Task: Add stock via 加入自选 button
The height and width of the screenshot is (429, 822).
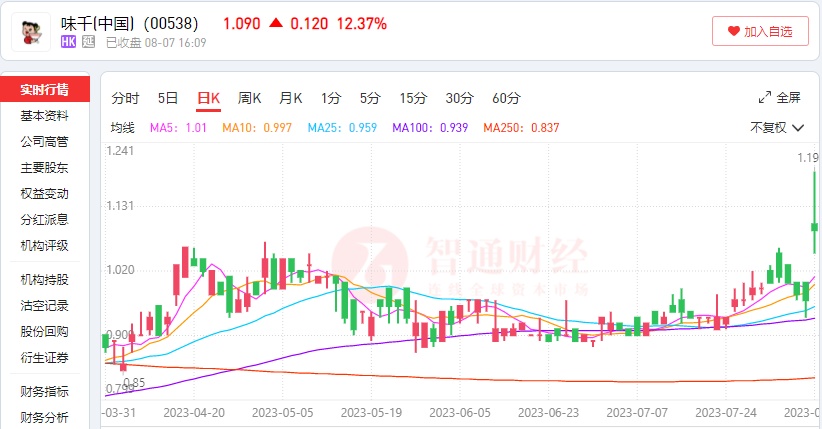Action: tap(760, 31)
